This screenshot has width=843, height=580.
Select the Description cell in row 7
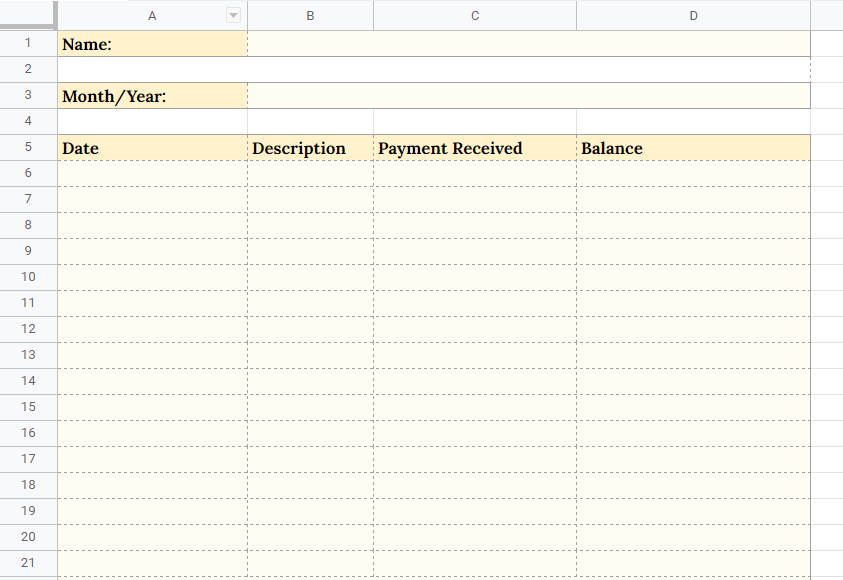point(310,199)
